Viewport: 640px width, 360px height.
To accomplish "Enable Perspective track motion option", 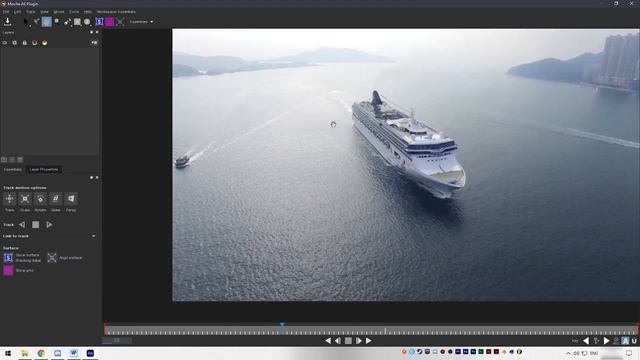I will pos(71,199).
